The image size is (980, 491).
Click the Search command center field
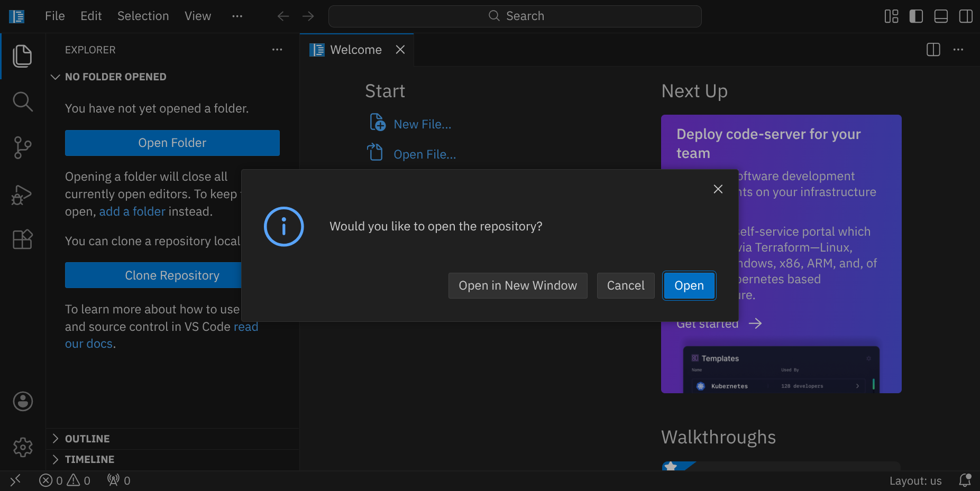click(x=515, y=16)
